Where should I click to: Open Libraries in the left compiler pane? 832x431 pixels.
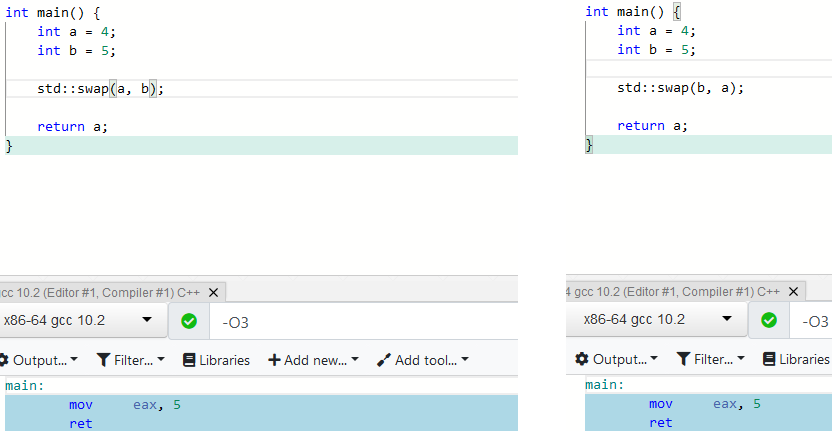coord(216,360)
